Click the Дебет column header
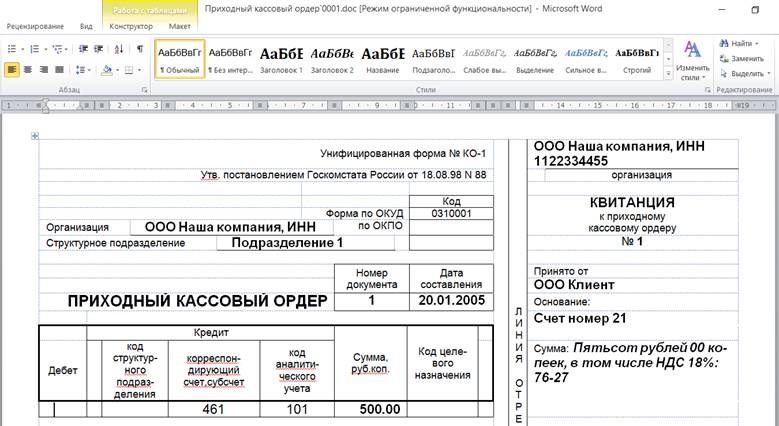The image size is (779, 426). 63,370
